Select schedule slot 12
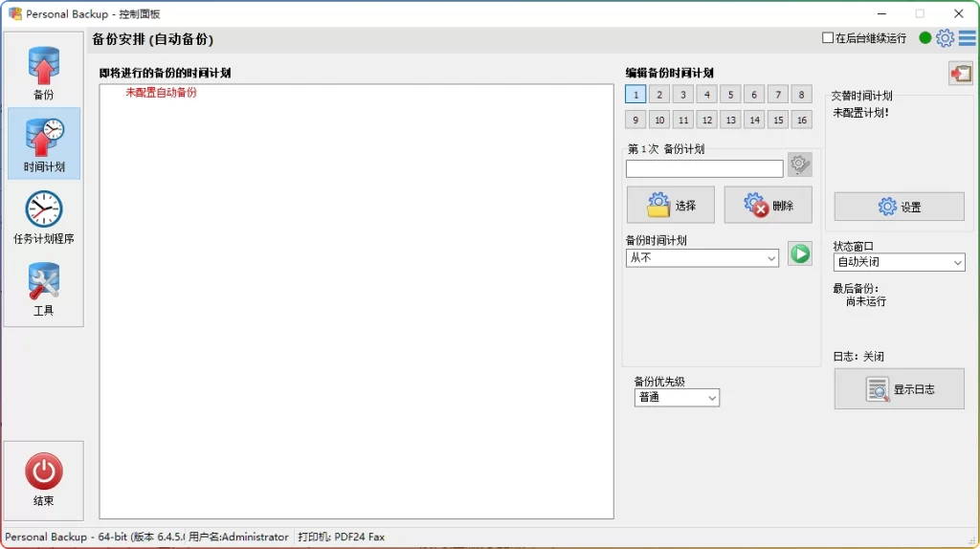Screen dimensions: 980x549 tap(707, 120)
